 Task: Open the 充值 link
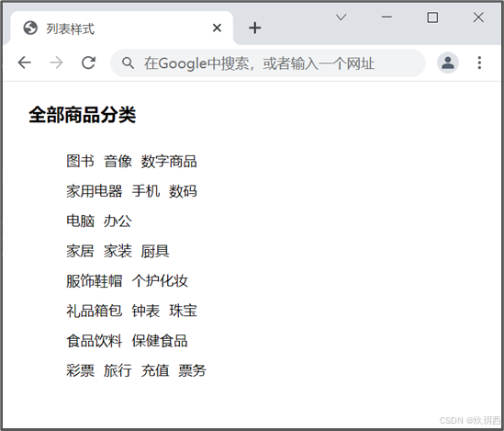(155, 370)
